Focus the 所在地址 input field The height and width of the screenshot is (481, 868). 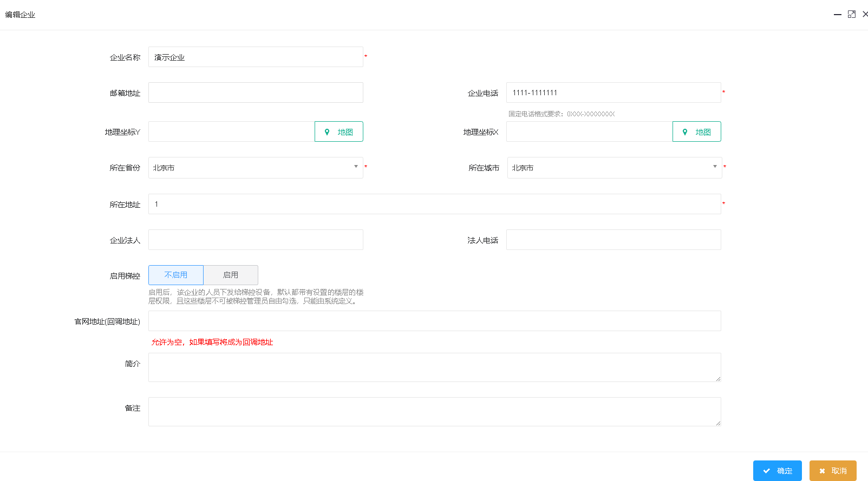pyautogui.click(x=435, y=204)
